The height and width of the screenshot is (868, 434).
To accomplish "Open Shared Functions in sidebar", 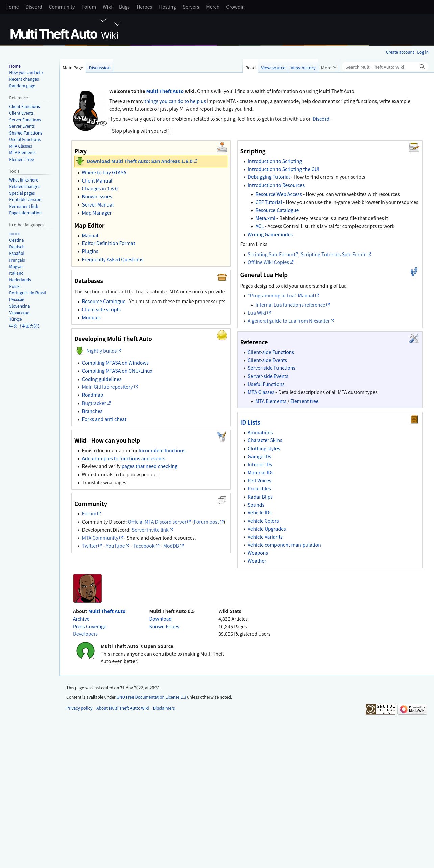I will click(26, 133).
